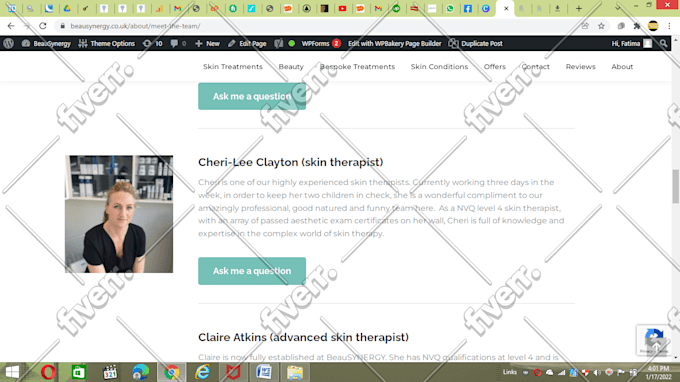The width and height of the screenshot is (680, 382).
Task: Open the Chrome profile avatar
Action: (x=653, y=26)
